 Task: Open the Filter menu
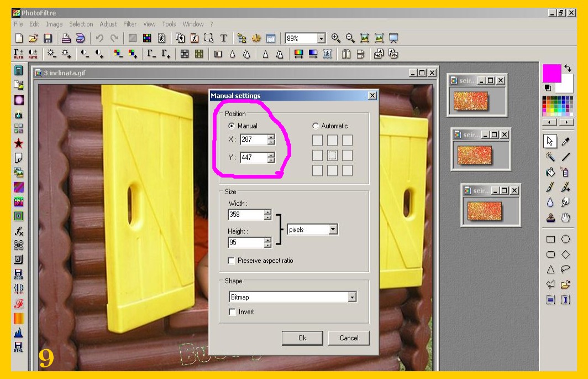coord(130,24)
